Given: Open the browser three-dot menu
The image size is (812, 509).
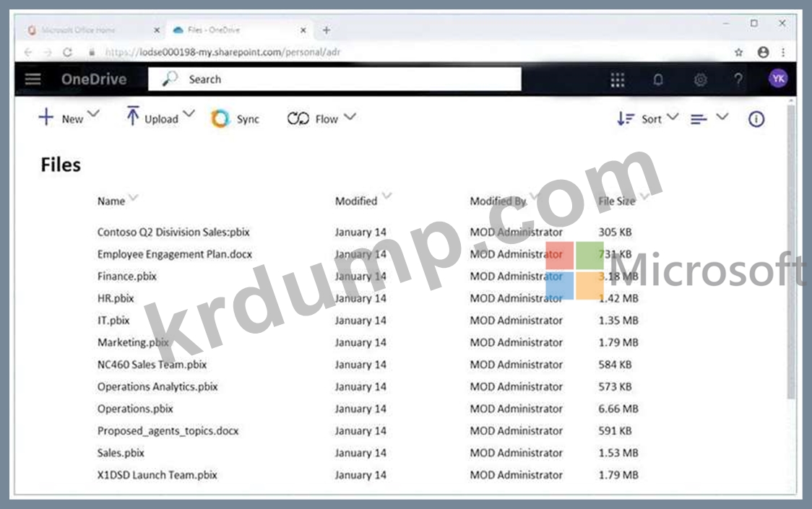Looking at the screenshot, I should pyautogui.click(x=783, y=52).
